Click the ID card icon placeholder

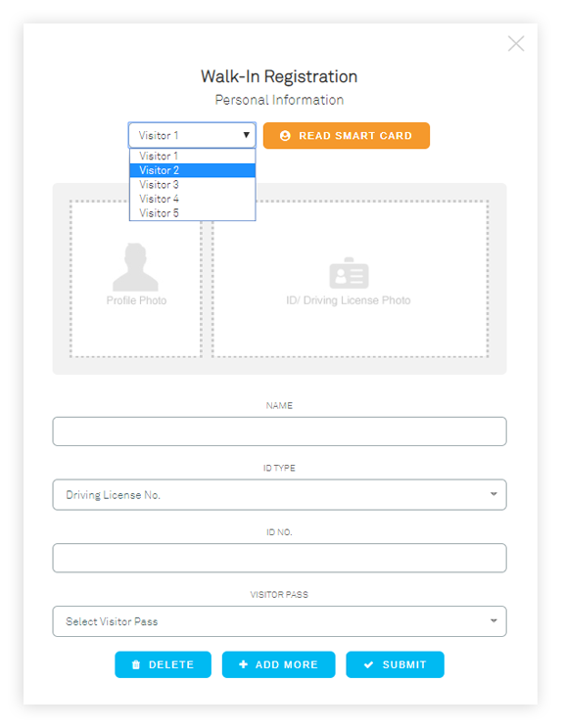(x=349, y=273)
